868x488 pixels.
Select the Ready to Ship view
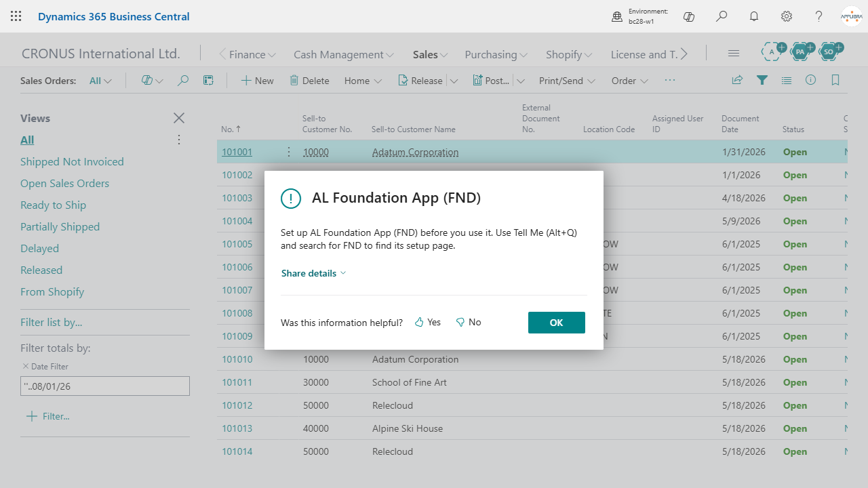point(53,205)
